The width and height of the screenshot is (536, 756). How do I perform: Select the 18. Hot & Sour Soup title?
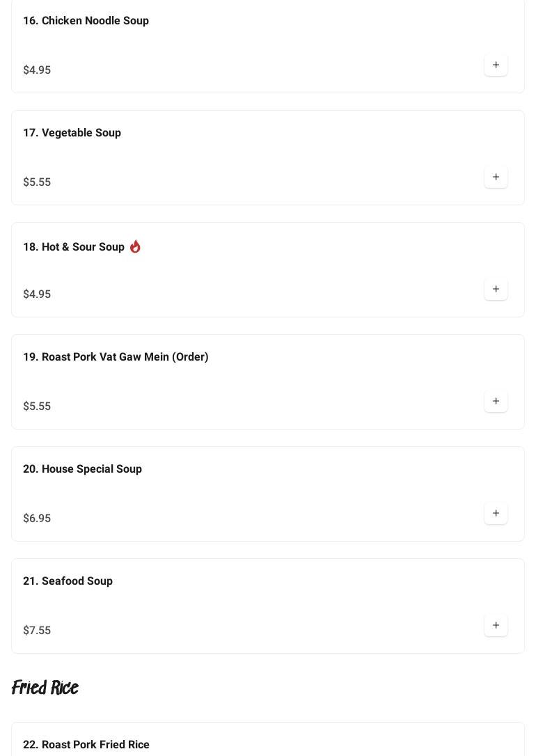pos(74,247)
